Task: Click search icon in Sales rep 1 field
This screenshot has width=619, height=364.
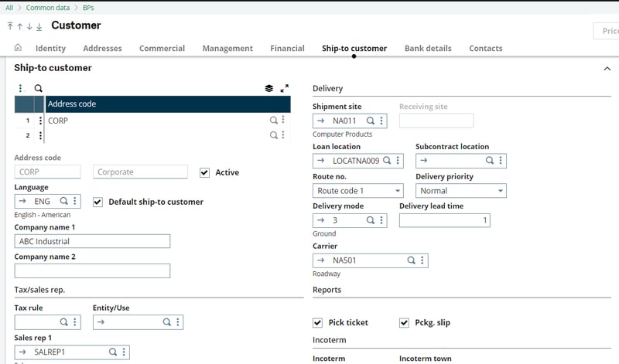Action: point(113,352)
